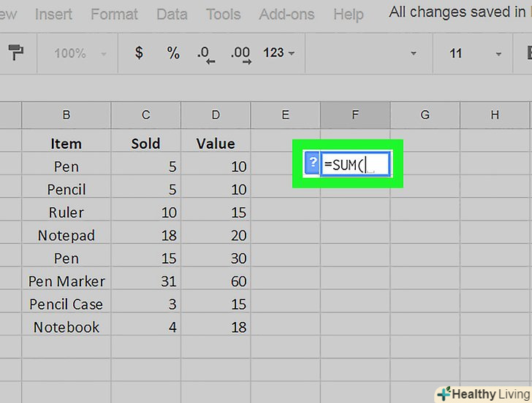This screenshot has width=532, height=403.
Task: Click the blue formula help question mark
Action: [x=313, y=164]
